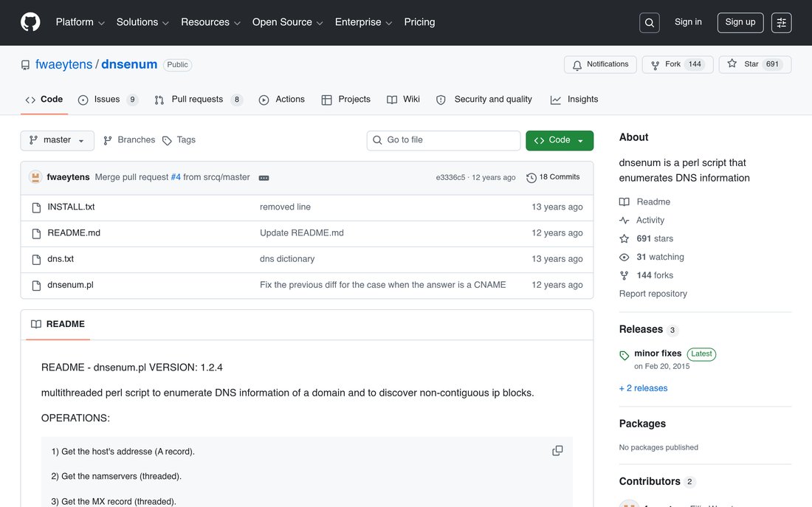Click the Fork count 144 badge

[695, 64]
